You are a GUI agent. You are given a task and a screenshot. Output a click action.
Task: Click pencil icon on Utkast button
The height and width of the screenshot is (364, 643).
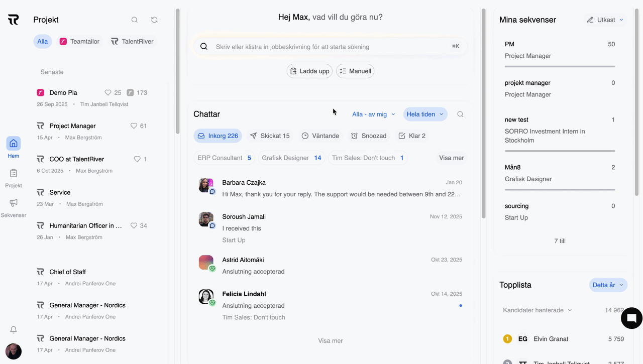pos(590,20)
